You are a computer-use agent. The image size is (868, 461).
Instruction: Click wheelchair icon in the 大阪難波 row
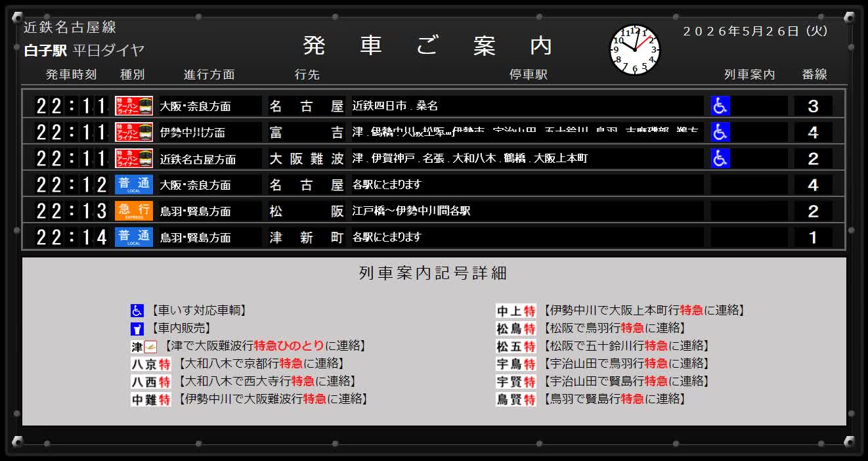click(720, 158)
